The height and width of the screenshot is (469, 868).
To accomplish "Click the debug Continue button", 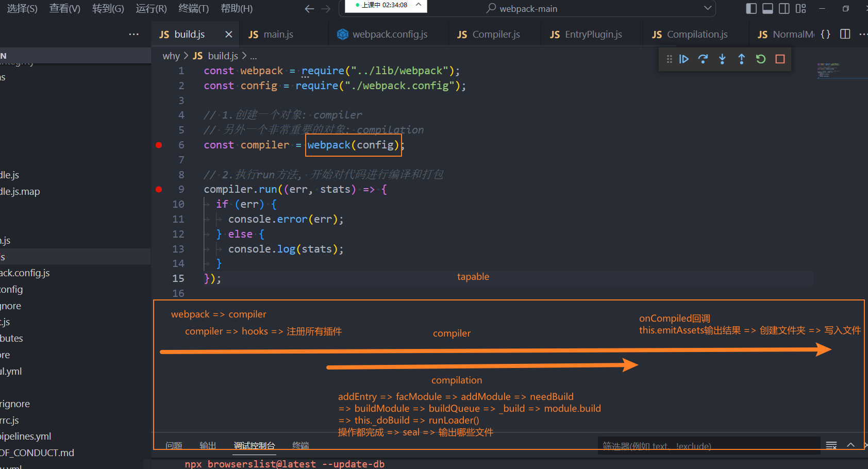I will click(684, 59).
